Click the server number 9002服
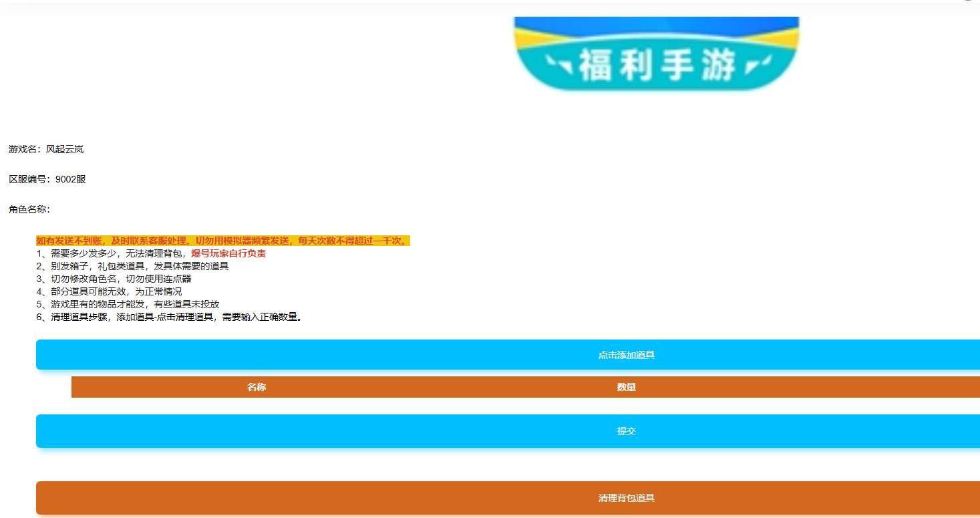This screenshot has width=980, height=518. pos(71,179)
